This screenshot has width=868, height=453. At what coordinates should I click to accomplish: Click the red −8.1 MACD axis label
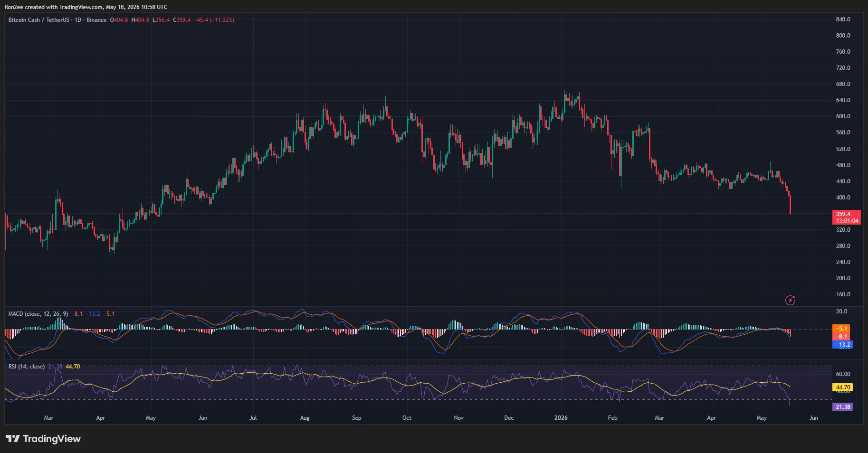point(842,337)
